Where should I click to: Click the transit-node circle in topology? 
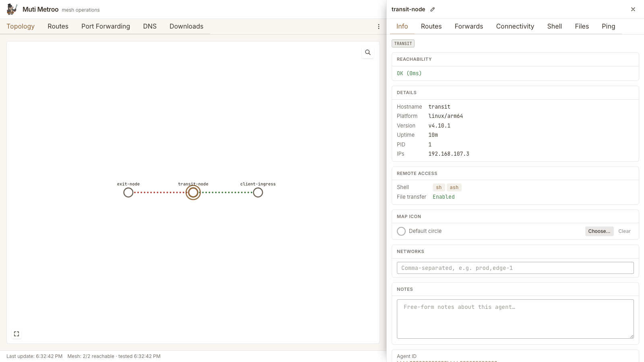[193, 193]
